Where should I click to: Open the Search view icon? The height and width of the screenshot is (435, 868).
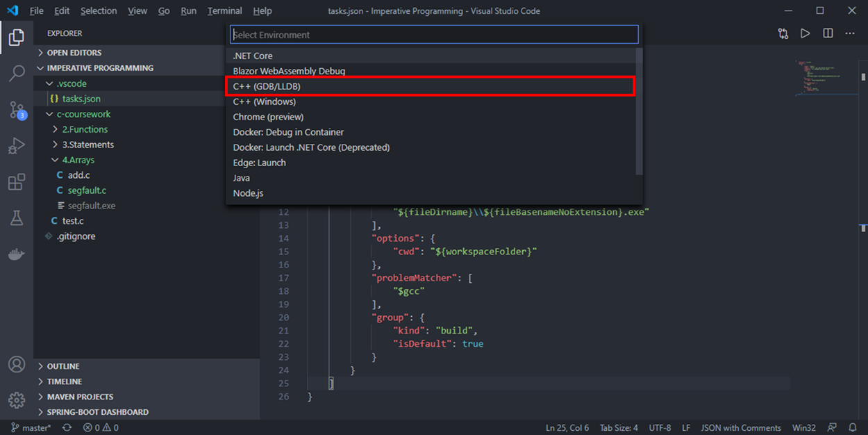coord(17,73)
